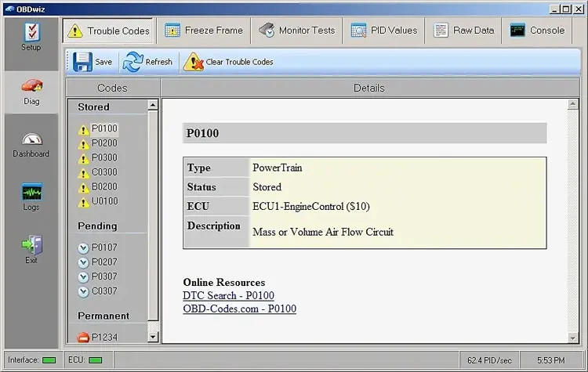
Task: Open the Dashboard gauge section
Action: (31, 145)
